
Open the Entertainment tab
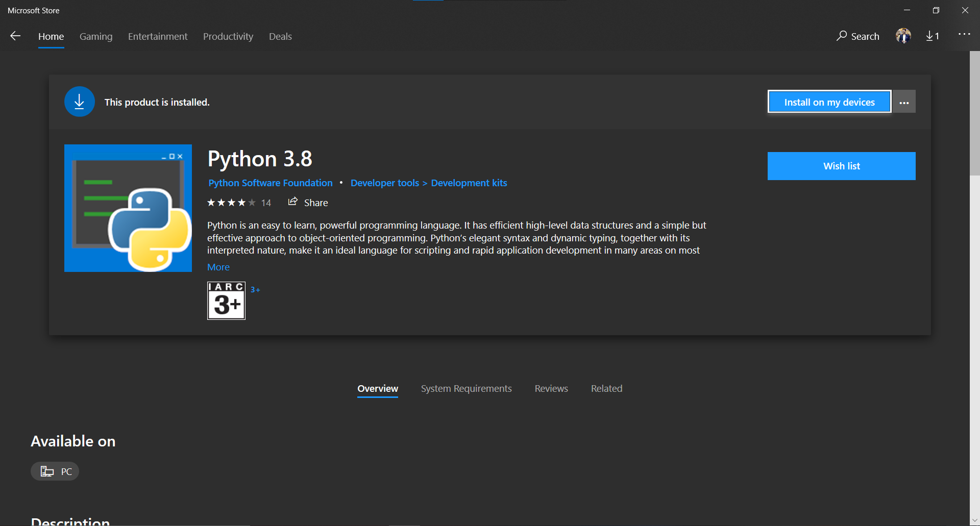[158, 37]
